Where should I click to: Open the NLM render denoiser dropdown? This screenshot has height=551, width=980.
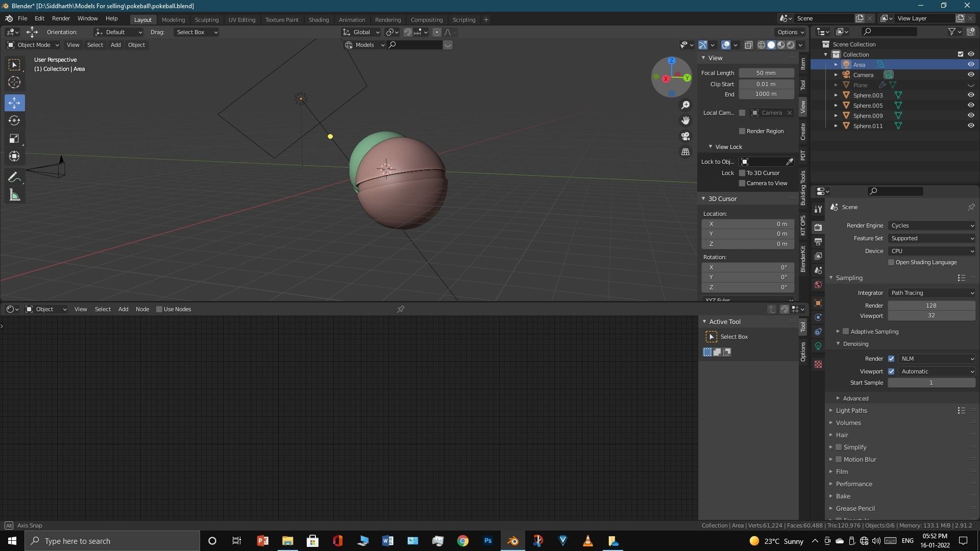click(x=937, y=359)
